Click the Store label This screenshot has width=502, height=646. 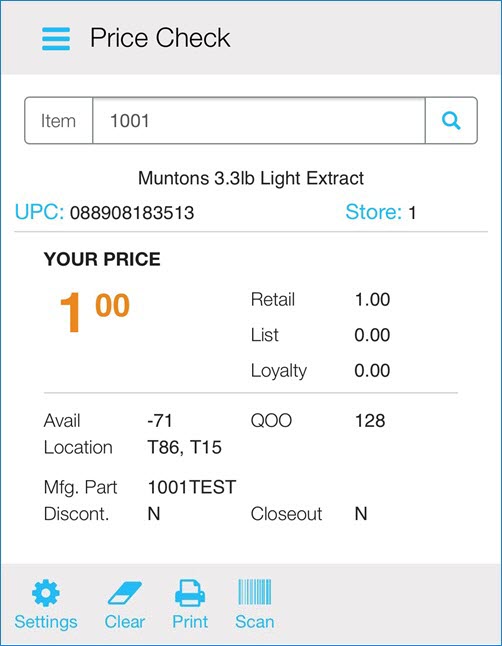tap(373, 212)
